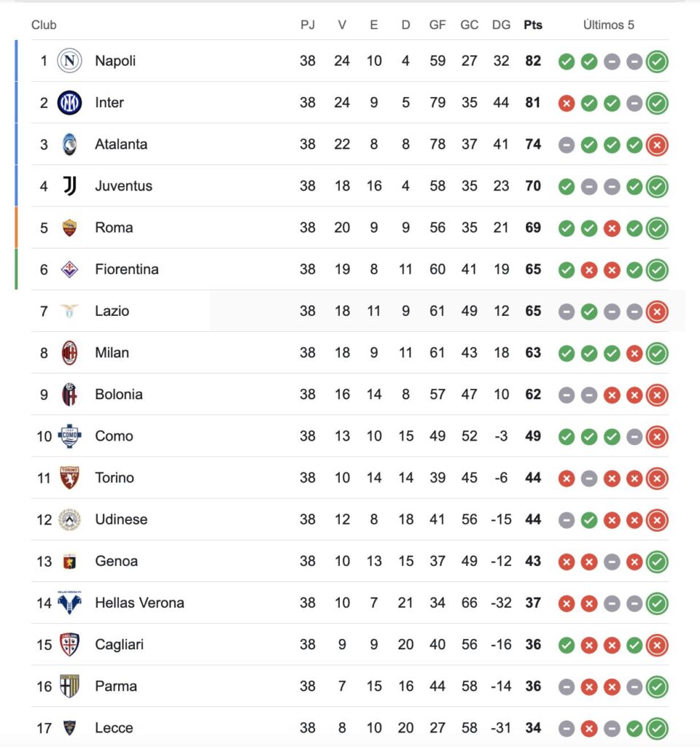
Task: Click the Atalanta club crest
Action: [x=69, y=144]
